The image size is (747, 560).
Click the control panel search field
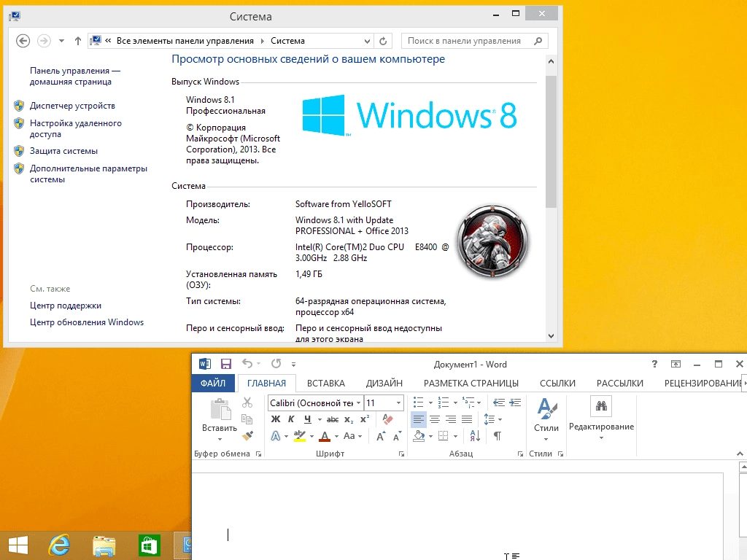[x=474, y=41]
